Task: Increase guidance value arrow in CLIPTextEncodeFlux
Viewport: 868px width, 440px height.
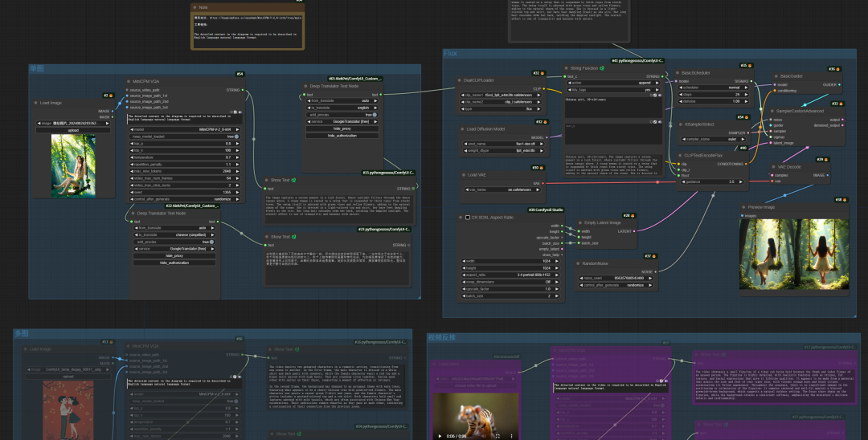Action: tap(741, 181)
